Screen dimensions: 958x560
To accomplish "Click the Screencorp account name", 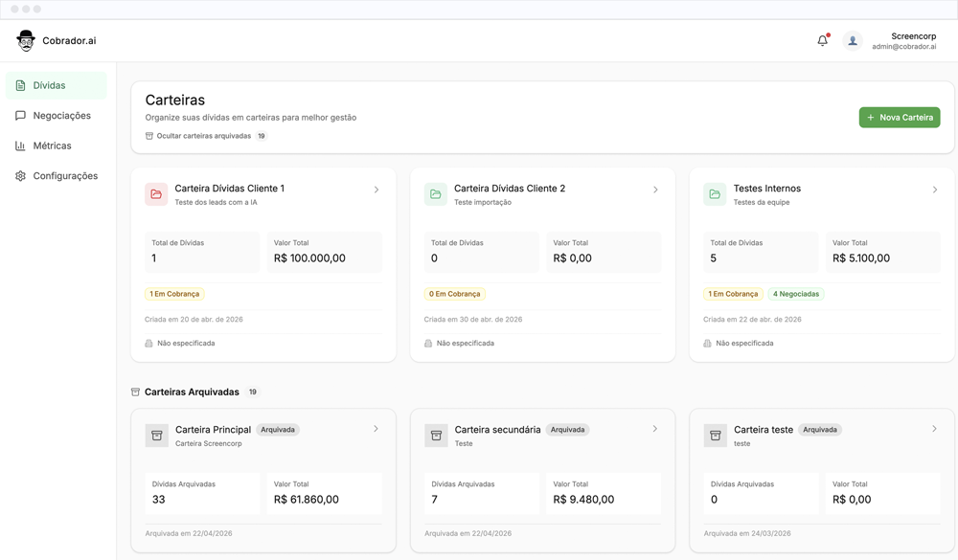I will point(913,36).
